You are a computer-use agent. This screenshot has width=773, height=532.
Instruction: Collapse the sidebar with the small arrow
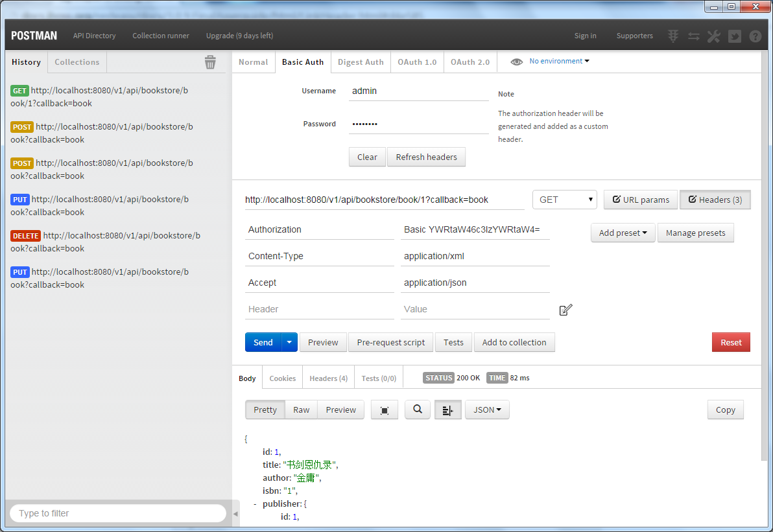[x=235, y=514]
